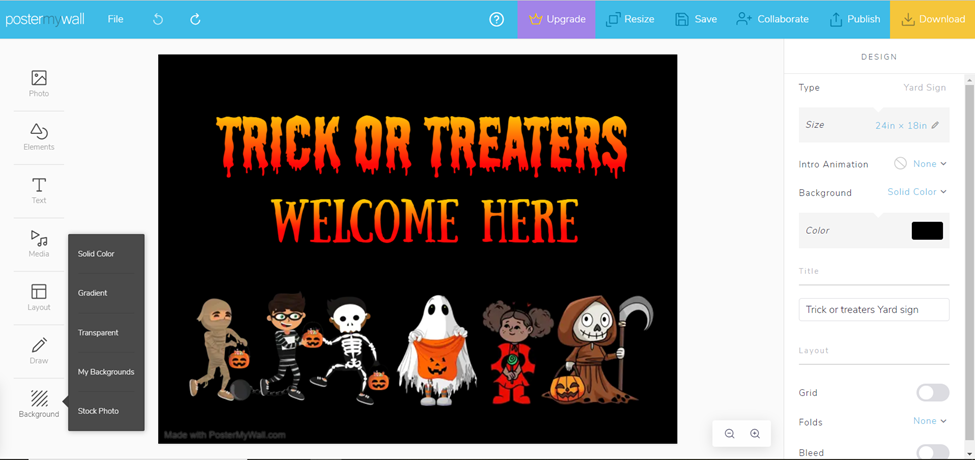Viewport: 975px width, 460px height.
Task: Save the design
Action: tap(696, 19)
